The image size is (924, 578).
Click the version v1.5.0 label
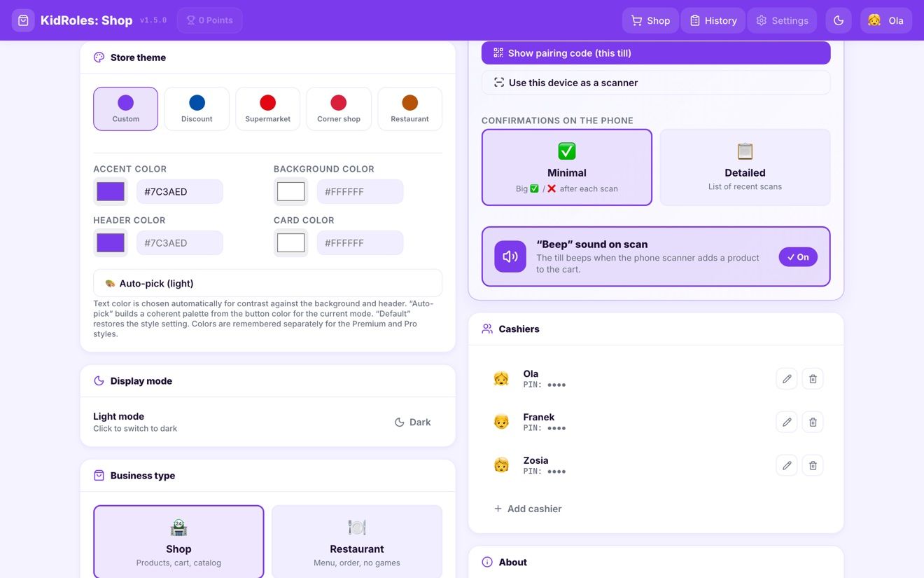pyautogui.click(x=153, y=20)
